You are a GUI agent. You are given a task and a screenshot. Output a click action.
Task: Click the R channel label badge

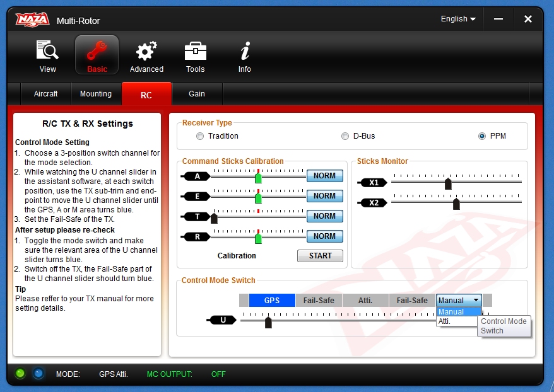point(196,236)
